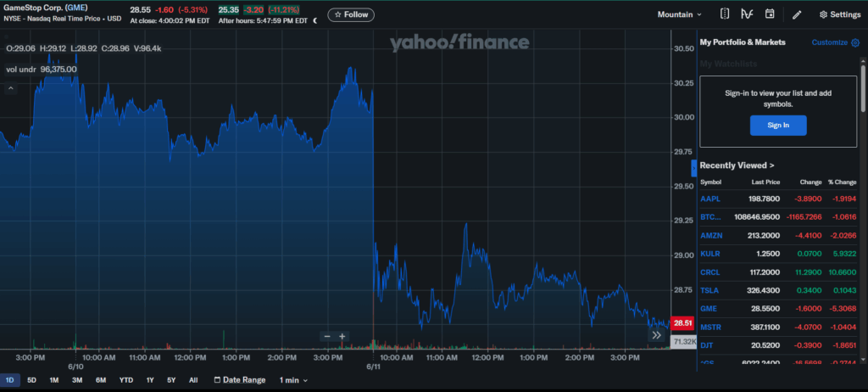Click the sidebar scrollbar up arrow
868x392 pixels.
click(862, 62)
